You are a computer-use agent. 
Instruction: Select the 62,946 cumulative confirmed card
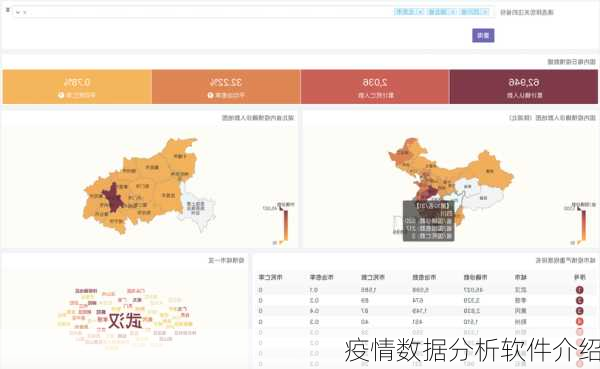[x=523, y=87]
